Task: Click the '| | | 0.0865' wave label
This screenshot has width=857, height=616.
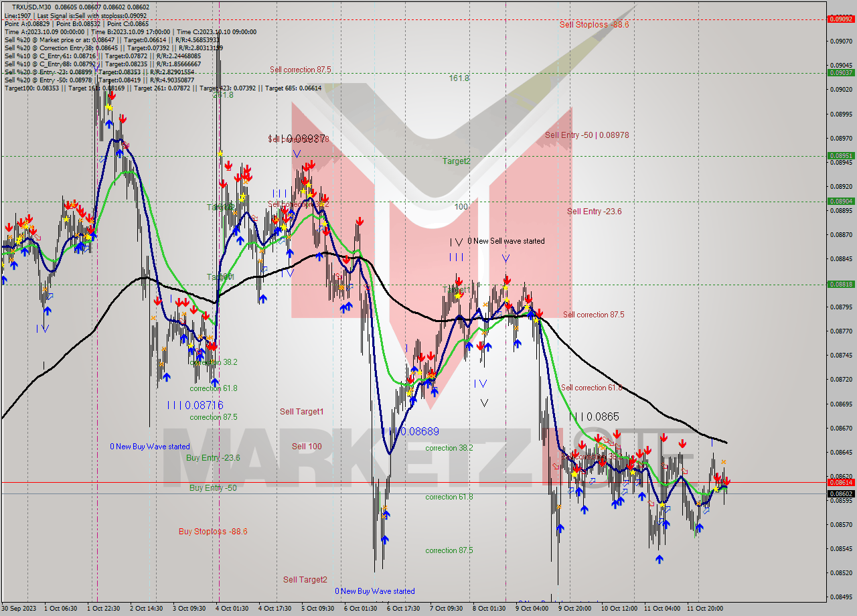Action: click(594, 416)
